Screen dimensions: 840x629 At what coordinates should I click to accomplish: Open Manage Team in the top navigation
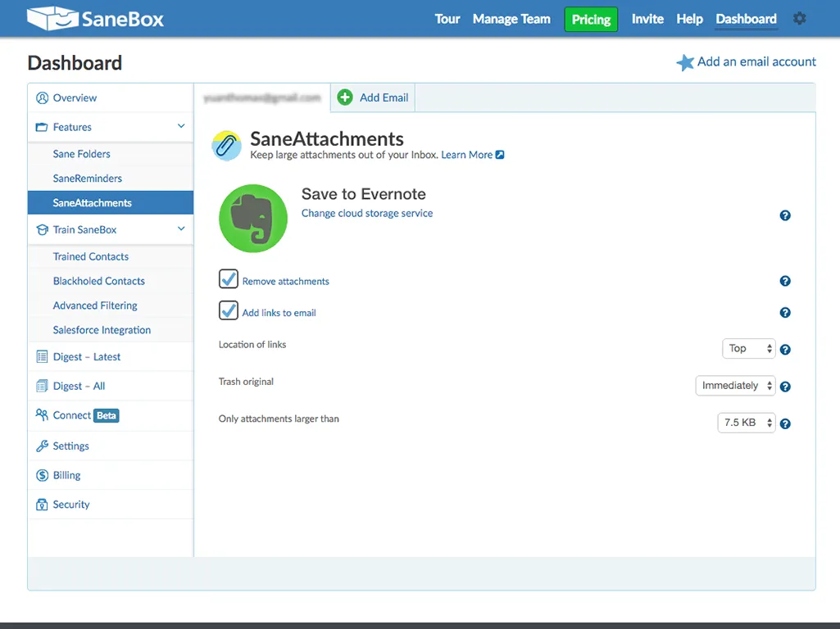click(x=511, y=20)
